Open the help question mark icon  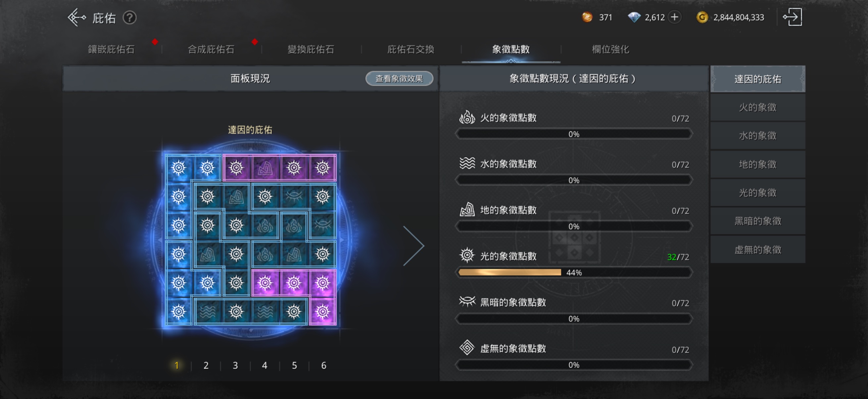tap(129, 18)
